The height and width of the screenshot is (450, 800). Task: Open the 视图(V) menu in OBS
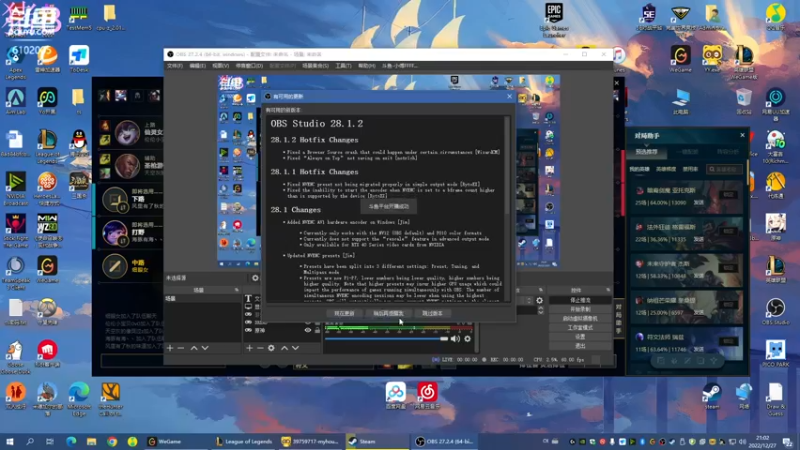coord(220,66)
